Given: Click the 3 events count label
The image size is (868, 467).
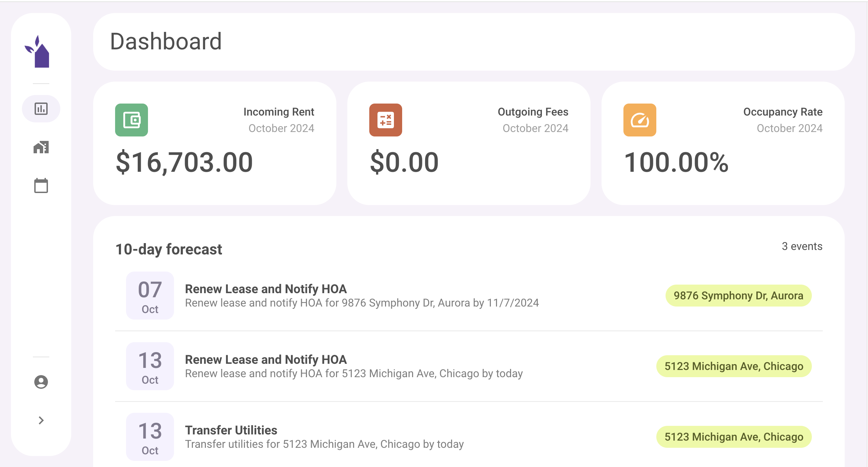Looking at the screenshot, I should pos(802,246).
